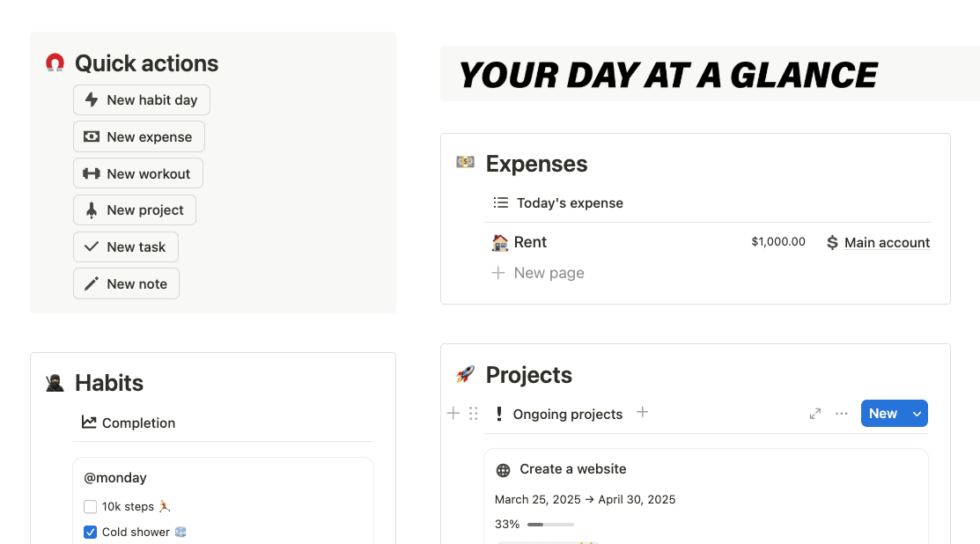
Task: Open full-page expand arrows in Projects toolbar
Action: pyautogui.click(x=815, y=414)
